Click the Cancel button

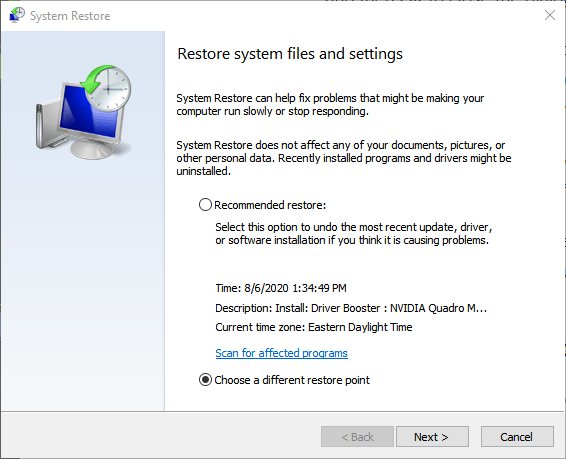(x=517, y=437)
